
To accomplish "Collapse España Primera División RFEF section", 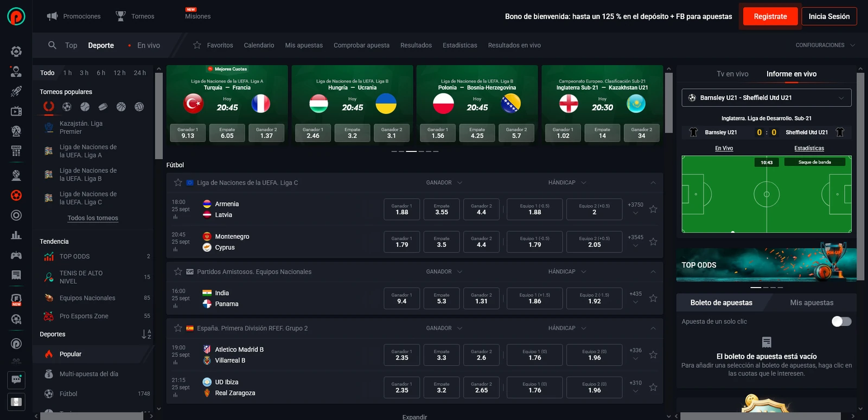I will (x=653, y=328).
